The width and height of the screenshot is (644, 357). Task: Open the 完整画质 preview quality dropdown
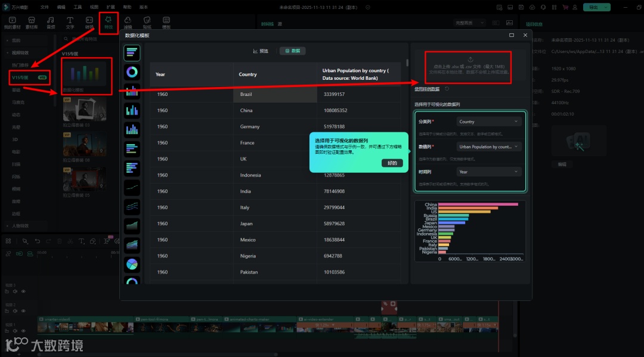(x=469, y=23)
